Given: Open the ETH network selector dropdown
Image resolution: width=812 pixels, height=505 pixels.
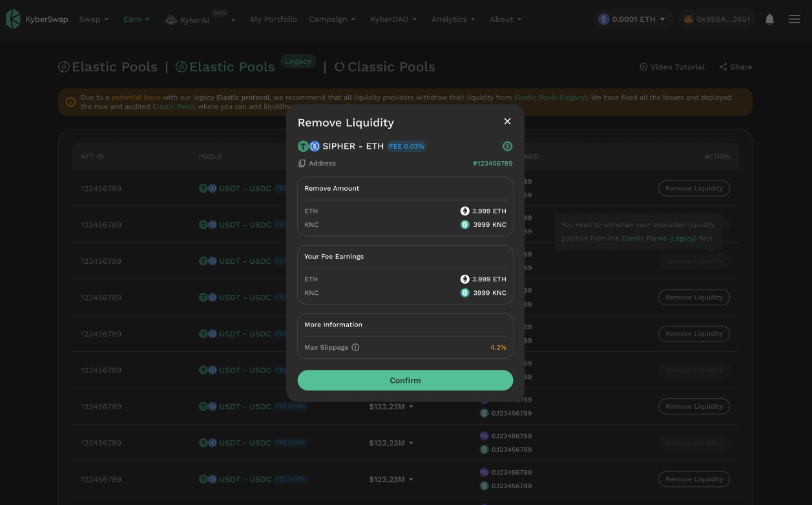Looking at the screenshot, I should pyautogui.click(x=632, y=19).
